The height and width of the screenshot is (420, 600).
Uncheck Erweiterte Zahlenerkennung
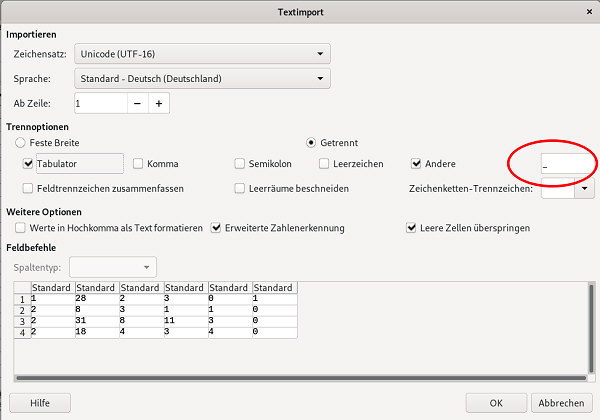pyautogui.click(x=216, y=228)
